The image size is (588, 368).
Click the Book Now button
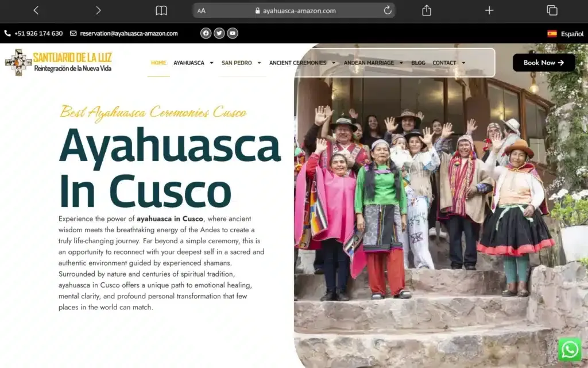[544, 63]
